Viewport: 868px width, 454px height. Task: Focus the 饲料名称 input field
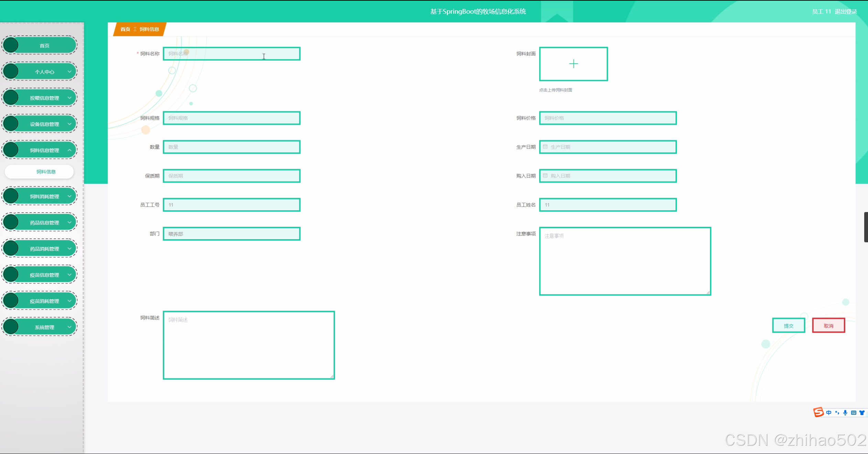232,54
